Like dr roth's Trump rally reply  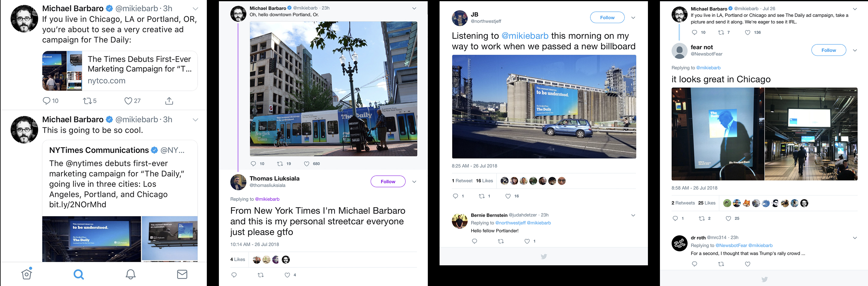click(x=748, y=264)
